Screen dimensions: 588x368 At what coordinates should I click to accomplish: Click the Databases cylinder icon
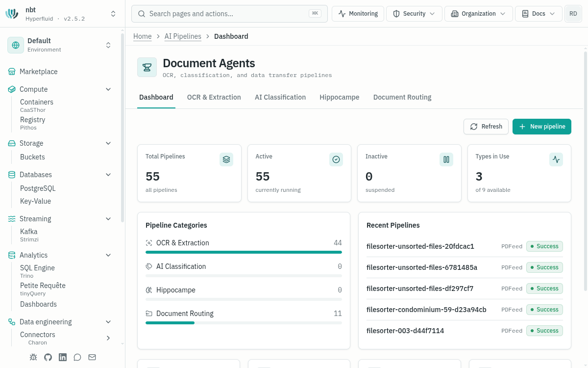click(x=12, y=175)
